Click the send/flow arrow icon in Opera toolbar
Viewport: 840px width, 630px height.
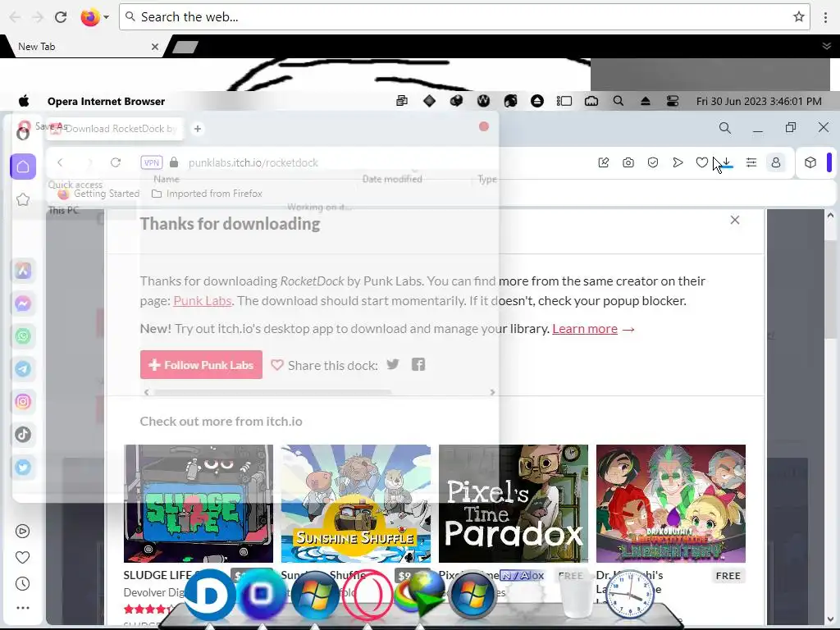tap(678, 162)
